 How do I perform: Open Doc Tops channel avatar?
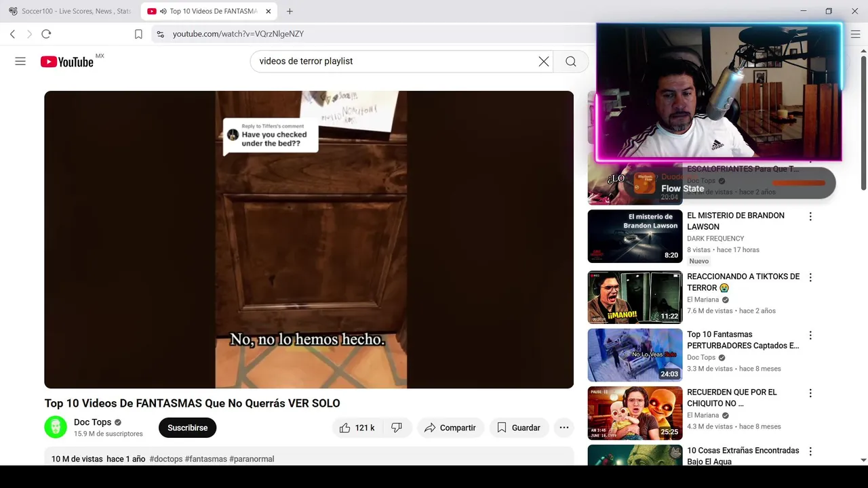[x=56, y=428]
